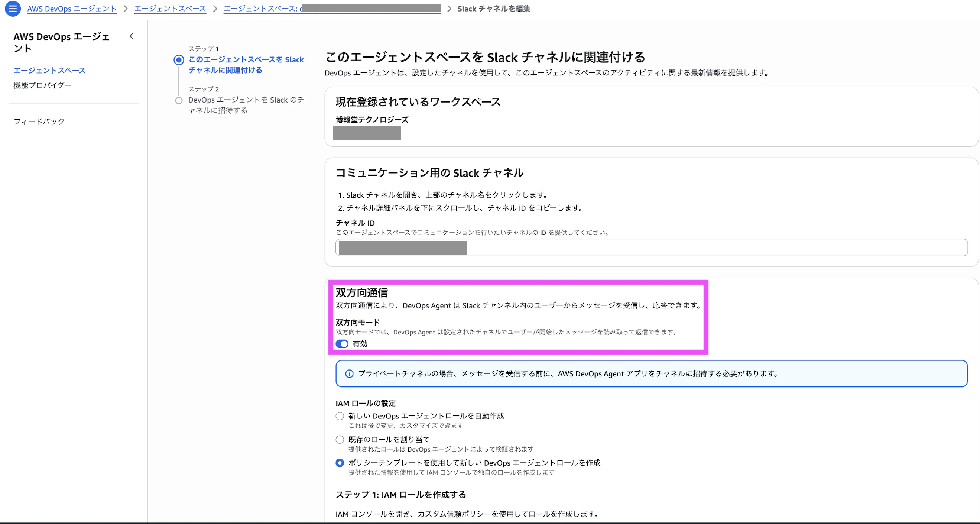The width and height of the screenshot is (980, 524).
Task: Click the チャネル ID field label
Action: coord(355,223)
